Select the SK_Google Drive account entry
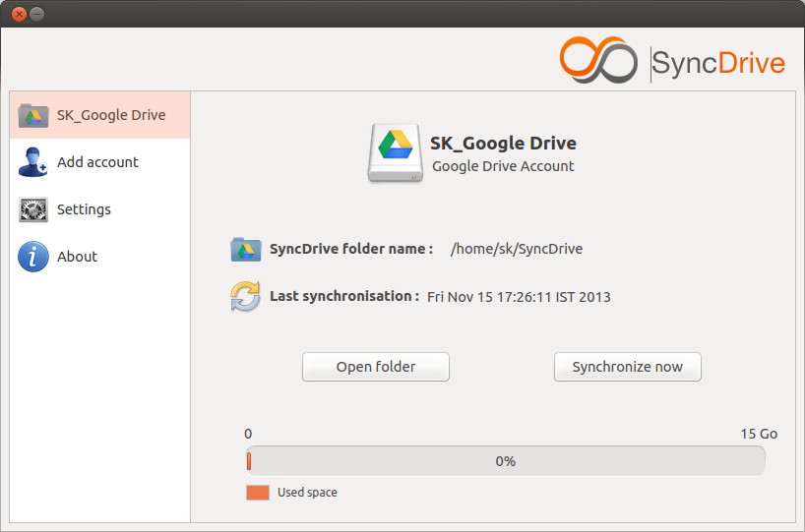 tap(100, 115)
